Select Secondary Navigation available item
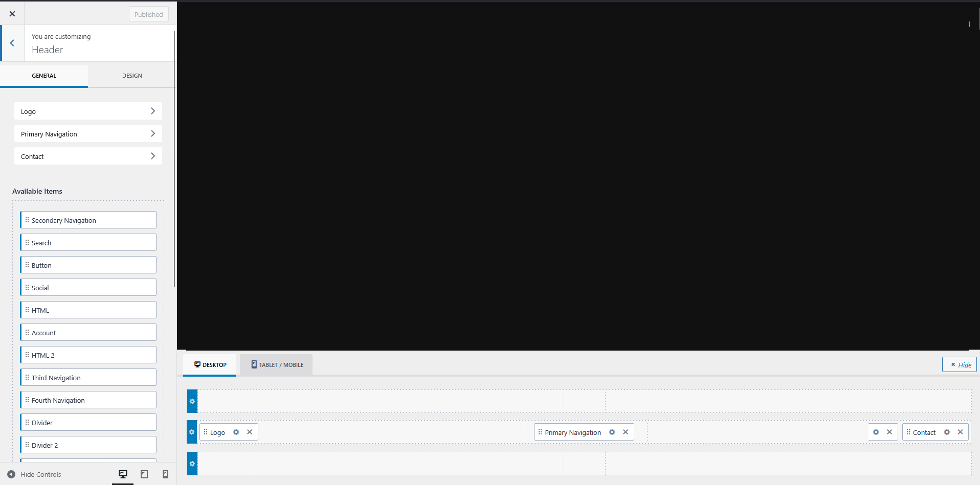 (88, 220)
